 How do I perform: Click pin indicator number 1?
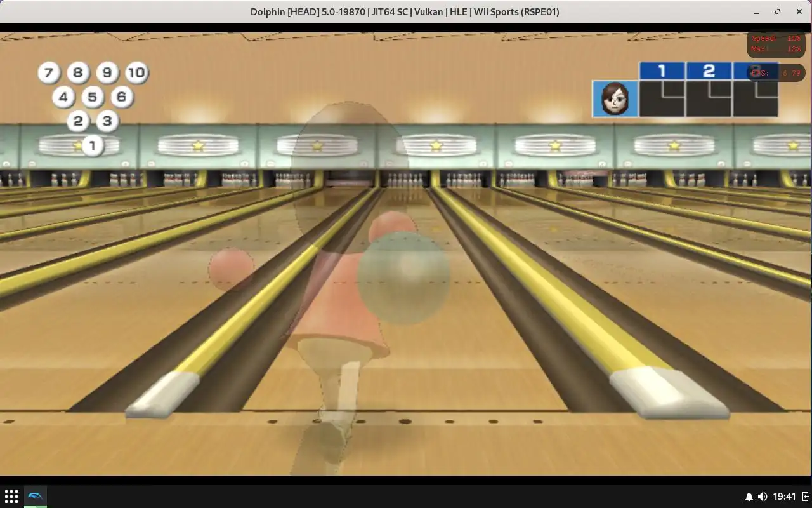(x=93, y=145)
